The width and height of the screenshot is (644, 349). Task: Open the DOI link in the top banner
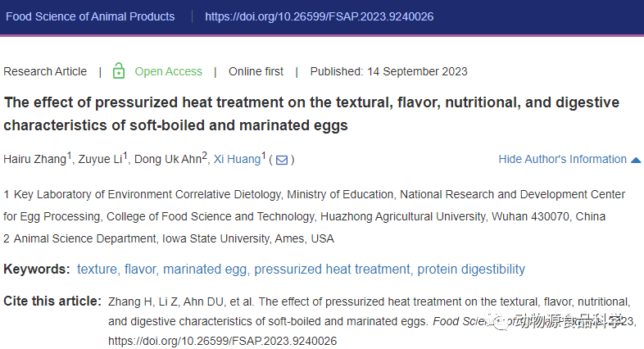coord(319,16)
